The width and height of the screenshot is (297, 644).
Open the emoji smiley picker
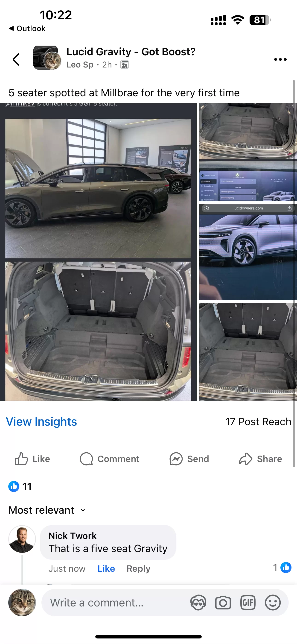tap(273, 603)
